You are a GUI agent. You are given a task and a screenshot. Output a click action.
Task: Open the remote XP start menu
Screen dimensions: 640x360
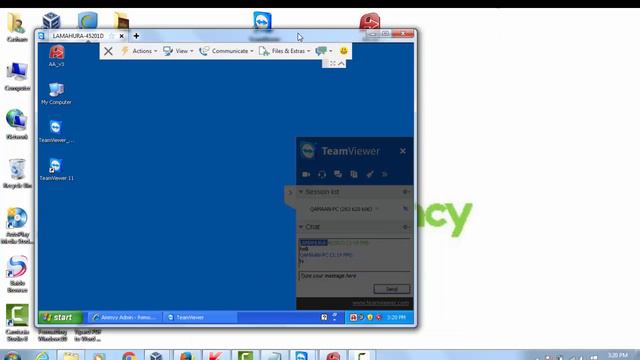[60, 317]
